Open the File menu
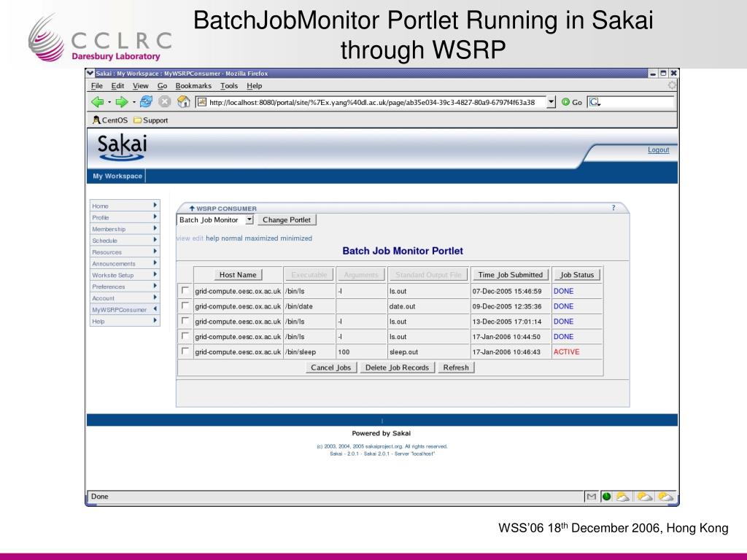The width and height of the screenshot is (747, 560). coord(97,86)
